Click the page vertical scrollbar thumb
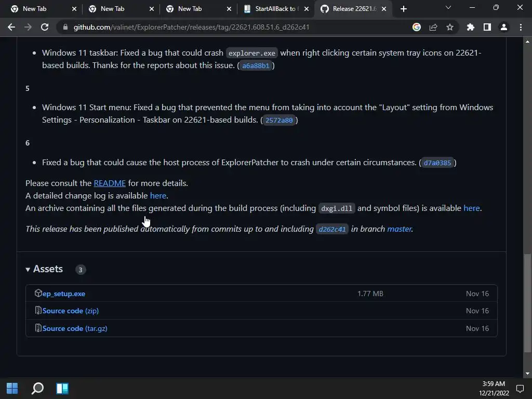532x399 pixels. (527, 303)
